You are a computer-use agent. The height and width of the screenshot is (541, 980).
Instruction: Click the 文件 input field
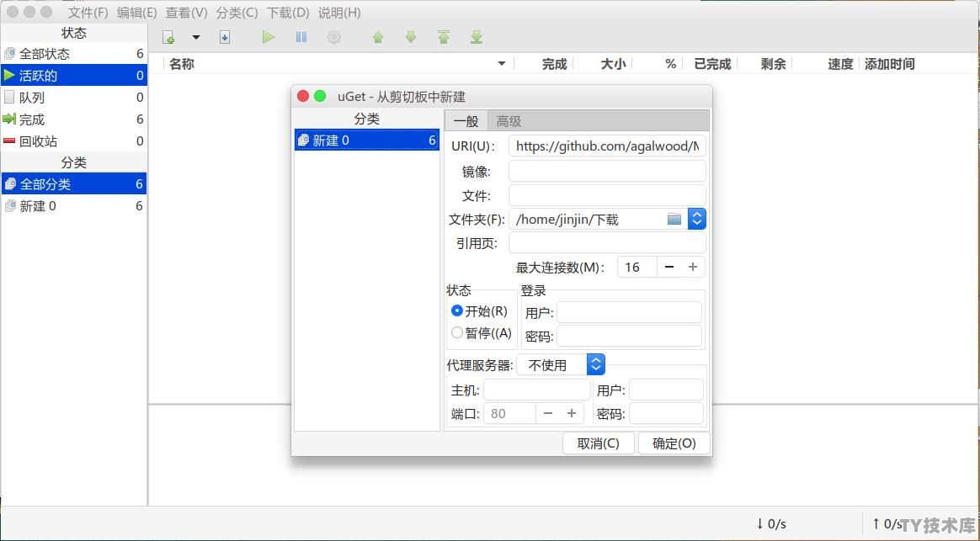607,195
